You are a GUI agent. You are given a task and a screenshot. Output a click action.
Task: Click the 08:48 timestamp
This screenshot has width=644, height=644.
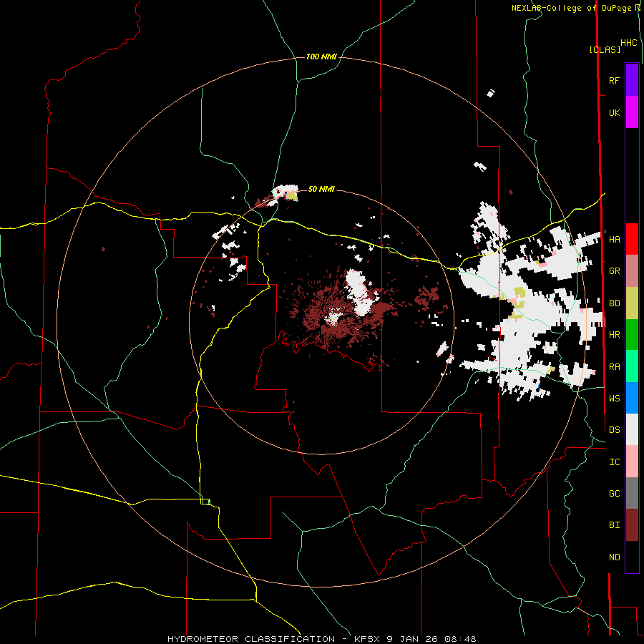point(459,639)
